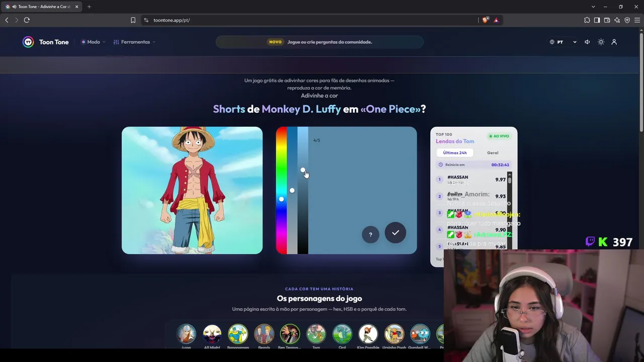Adjust the brightness slider strip
644x362 pixels.
pyautogui.click(x=302, y=191)
